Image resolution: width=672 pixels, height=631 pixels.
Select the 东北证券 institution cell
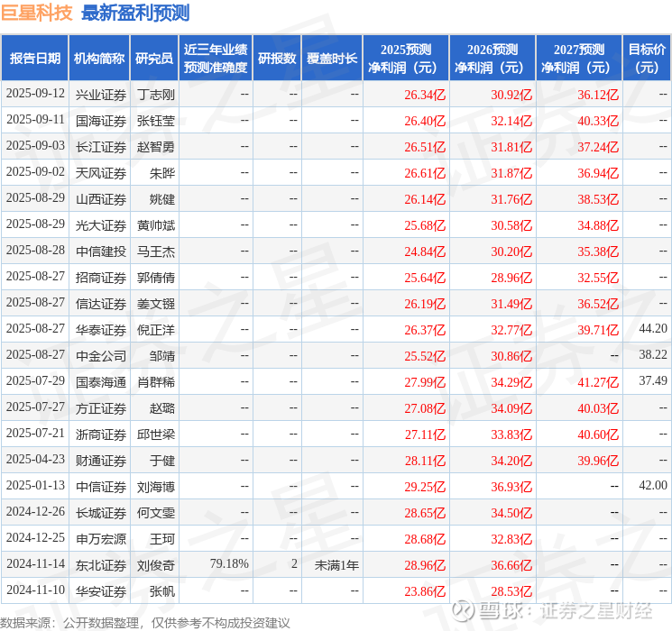pyautogui.click(x=101, y=565)
